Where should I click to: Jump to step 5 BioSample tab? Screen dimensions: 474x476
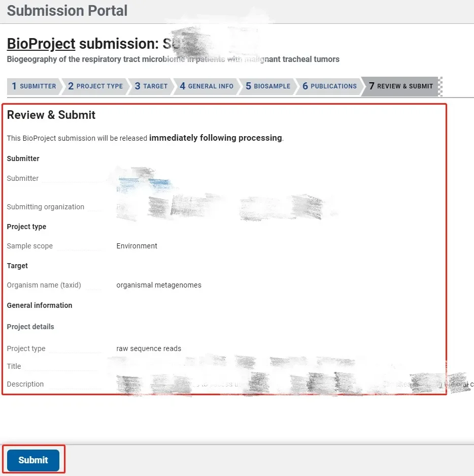[268, 86]
